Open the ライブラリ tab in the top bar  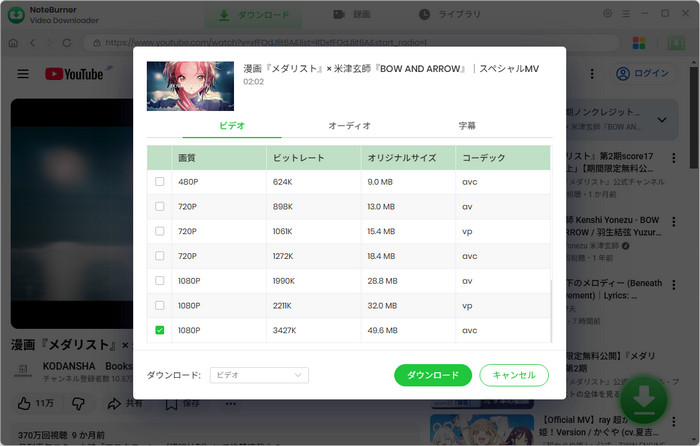(x=450, y=15)
